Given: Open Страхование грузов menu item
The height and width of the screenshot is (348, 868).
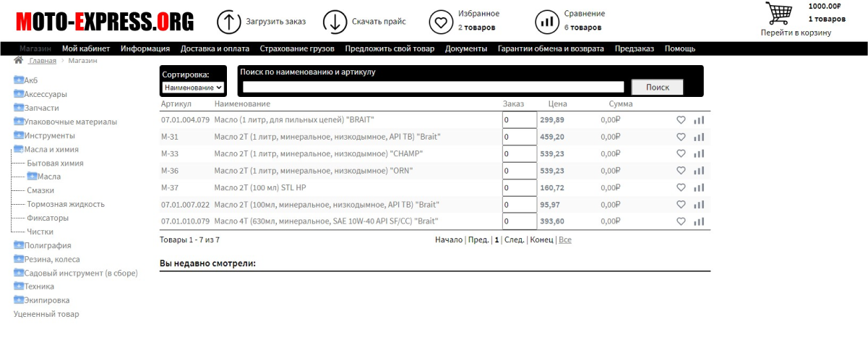Looking at the screenshot, I should click(x=297, y=48).
